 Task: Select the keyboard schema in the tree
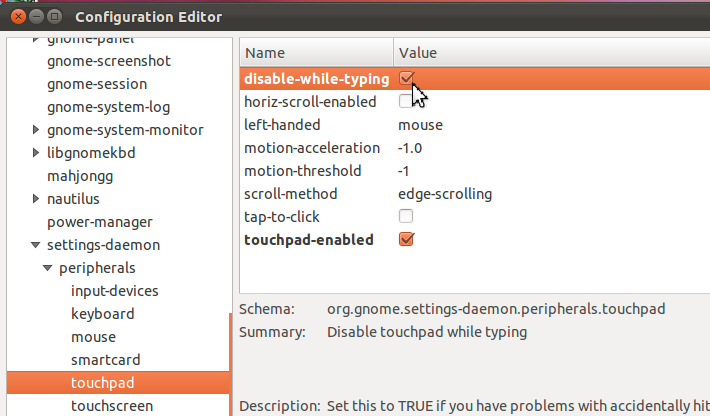click(x=102, y=314)
